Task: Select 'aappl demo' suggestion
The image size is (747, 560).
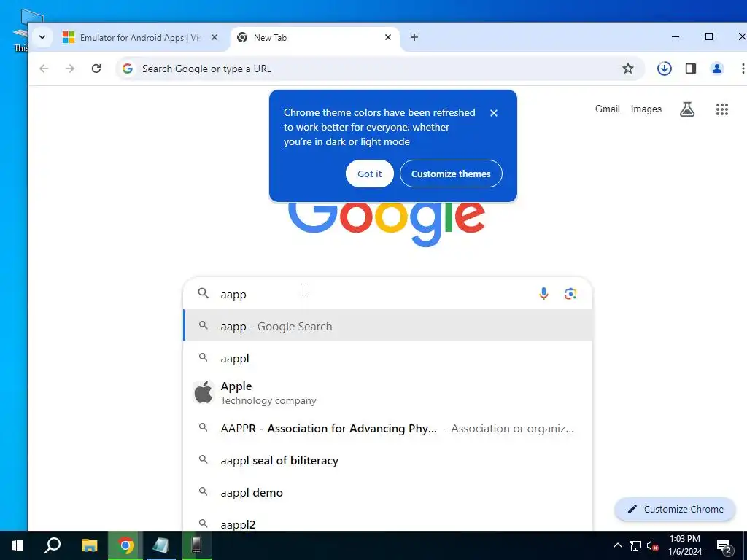Action: 388,492
